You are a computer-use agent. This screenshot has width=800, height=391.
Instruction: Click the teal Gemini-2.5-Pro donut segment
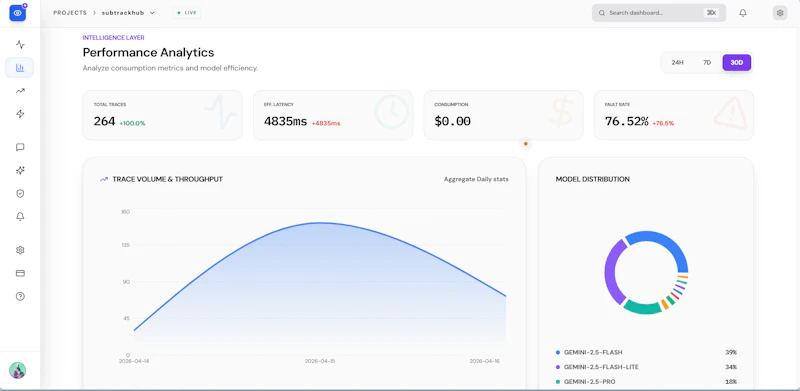click(642, 308)
